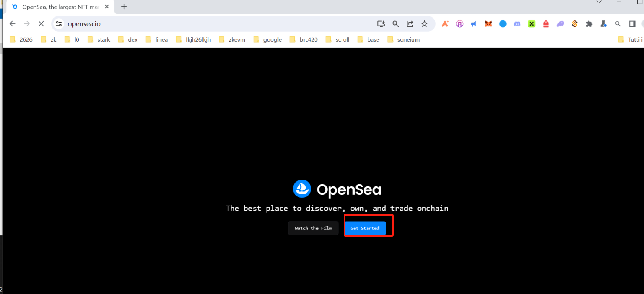
Task: Open the linea bookmark folder
Action: point(156,39)
